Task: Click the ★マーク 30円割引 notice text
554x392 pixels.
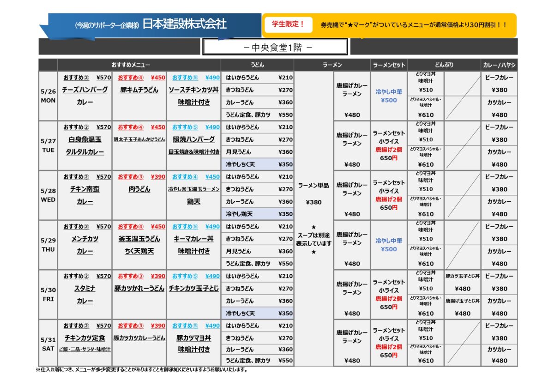Action: (x=414, y=25)
